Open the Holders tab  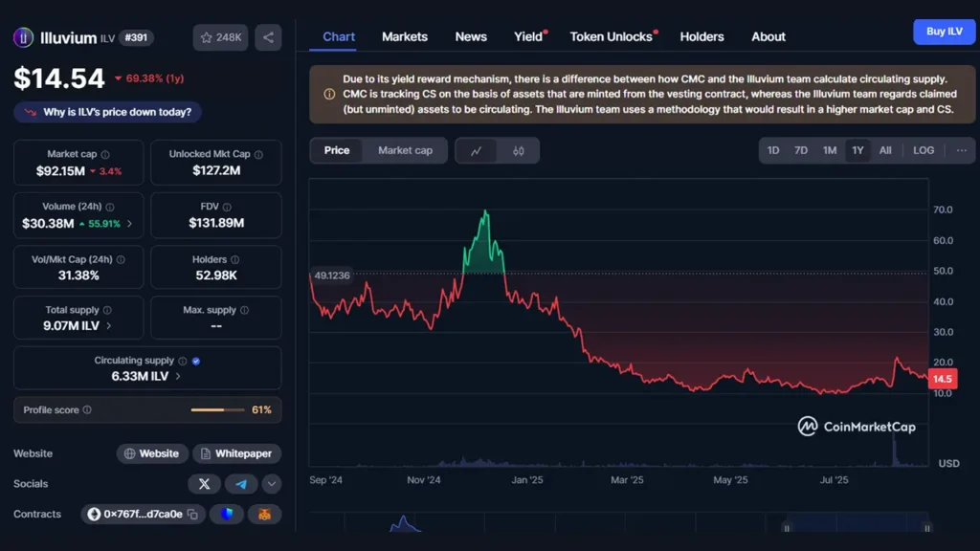click(x=702, y=37)
